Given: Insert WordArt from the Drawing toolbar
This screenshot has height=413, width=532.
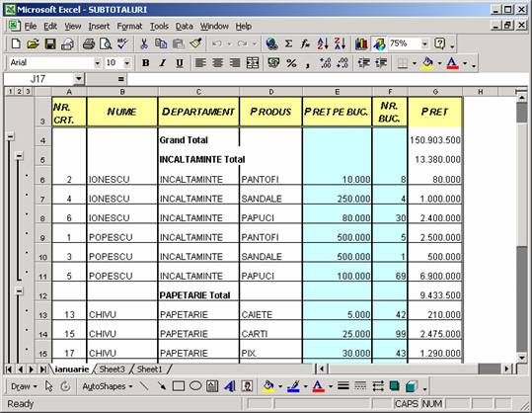Looking at the screenshot, I should pyautogui.click(x=230, y=386).
